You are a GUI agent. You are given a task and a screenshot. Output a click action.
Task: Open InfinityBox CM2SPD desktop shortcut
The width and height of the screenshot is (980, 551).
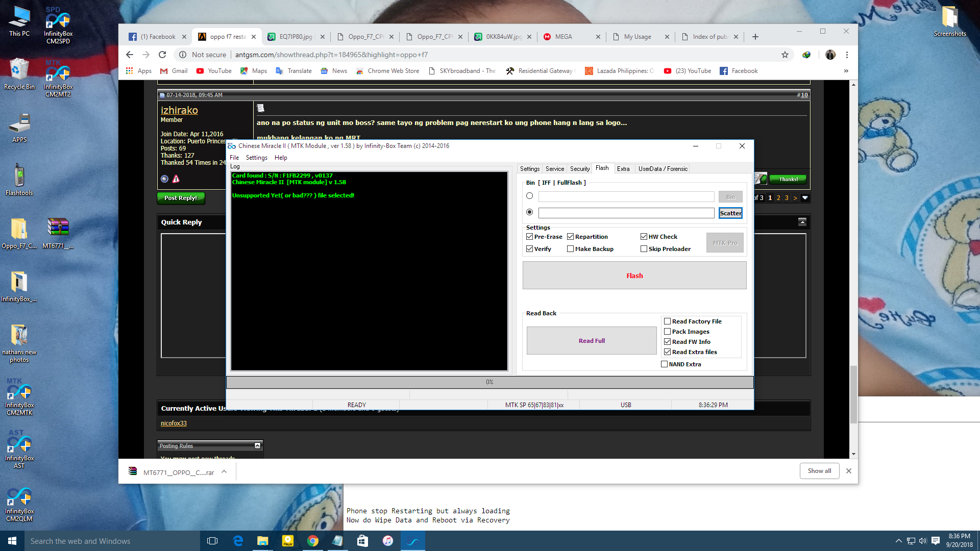[58, 26]
